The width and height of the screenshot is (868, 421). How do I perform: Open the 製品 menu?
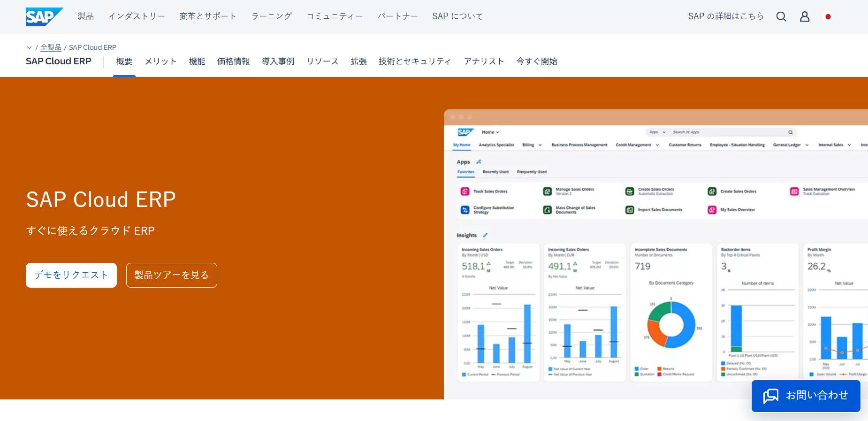86,16
